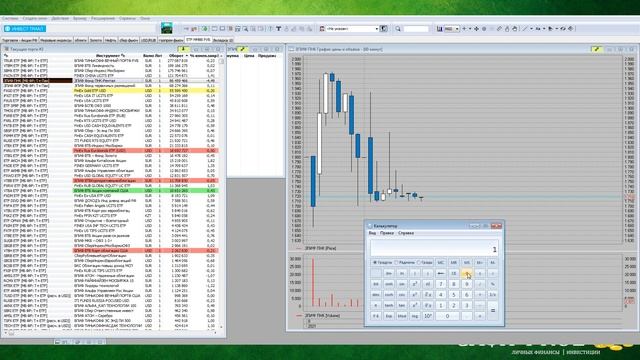Image resolution: width=640 pixels, height=360 pixels.
Task: Click the yellow pin icon on middle orders window
Action: [242, 49]
